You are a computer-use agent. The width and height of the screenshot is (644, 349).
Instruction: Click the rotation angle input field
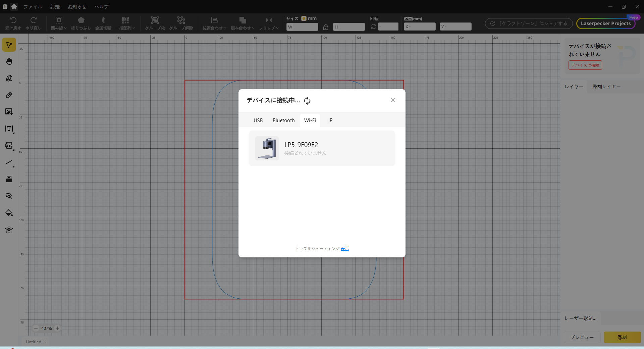point(388,27)
